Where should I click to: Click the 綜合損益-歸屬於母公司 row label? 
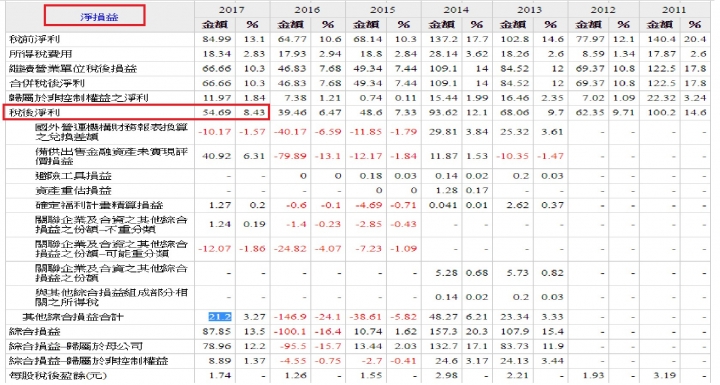[x=76, y=346]
